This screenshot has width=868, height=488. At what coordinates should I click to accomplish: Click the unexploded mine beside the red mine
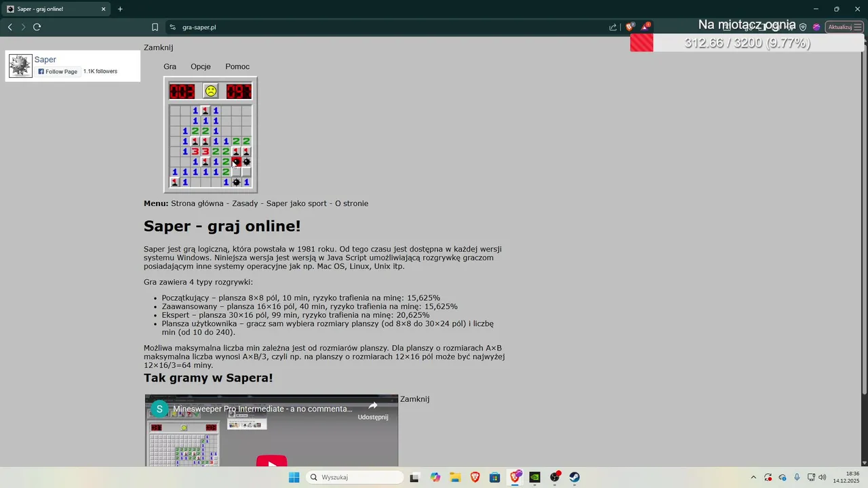(246, 161)
